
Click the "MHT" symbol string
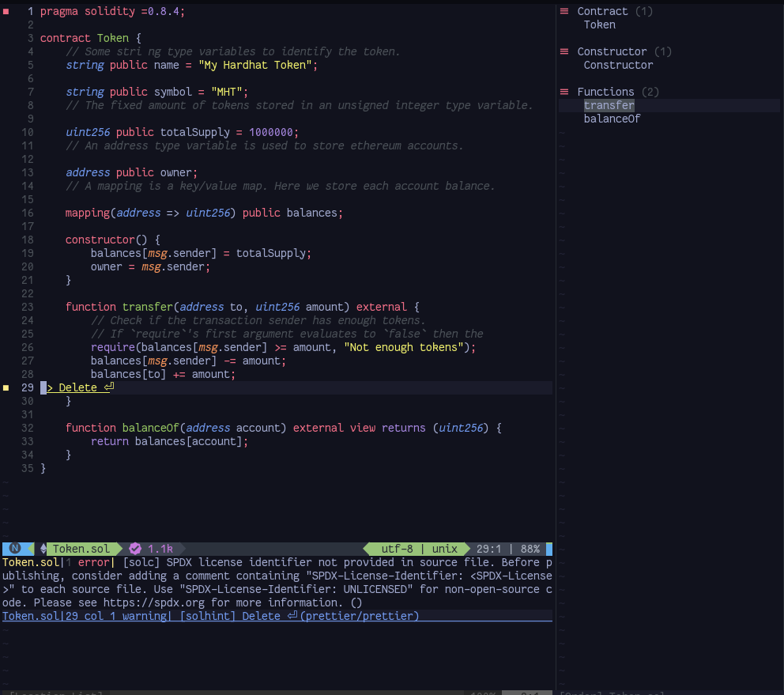(227, 92)
